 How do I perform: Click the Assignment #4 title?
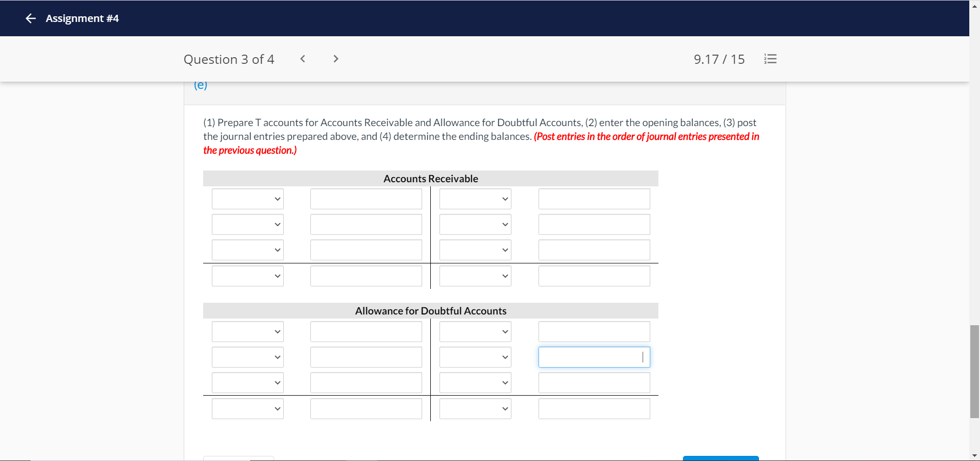coord(82,18)
